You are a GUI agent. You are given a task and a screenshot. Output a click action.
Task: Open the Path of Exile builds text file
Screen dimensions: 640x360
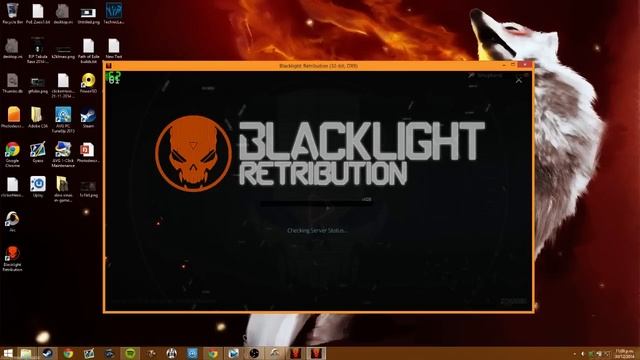(88, 51)
